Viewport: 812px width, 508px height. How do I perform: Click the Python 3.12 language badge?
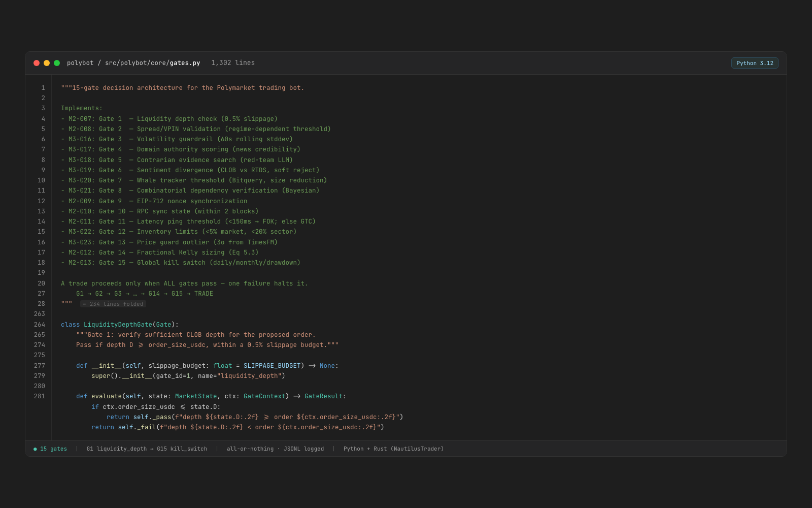click(x=755, y=63)
